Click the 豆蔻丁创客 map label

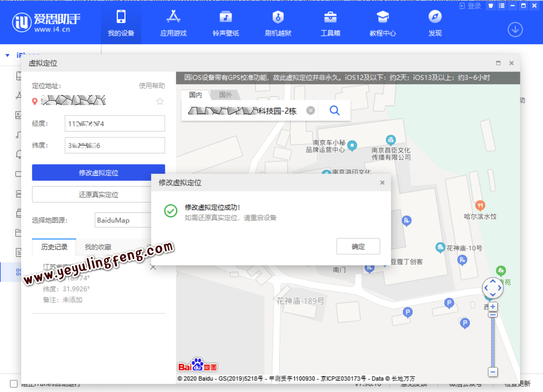click(406, 262)
